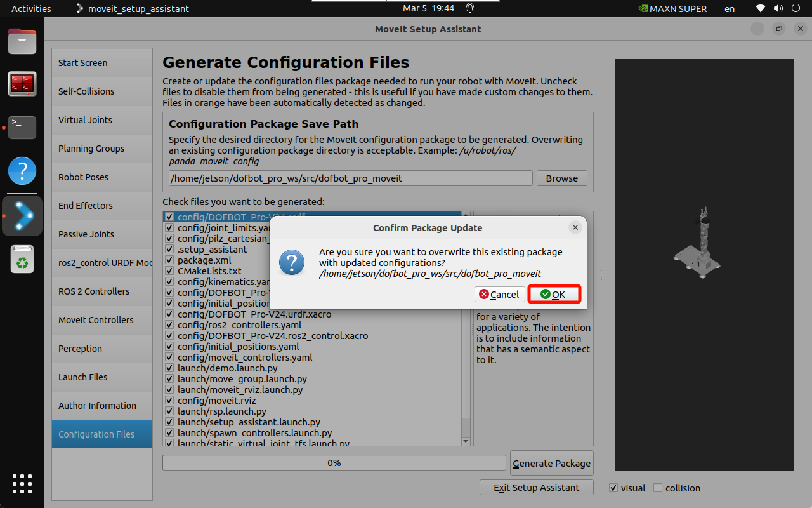Open the moveit_setup_assistant app menu

pos(132,9)
